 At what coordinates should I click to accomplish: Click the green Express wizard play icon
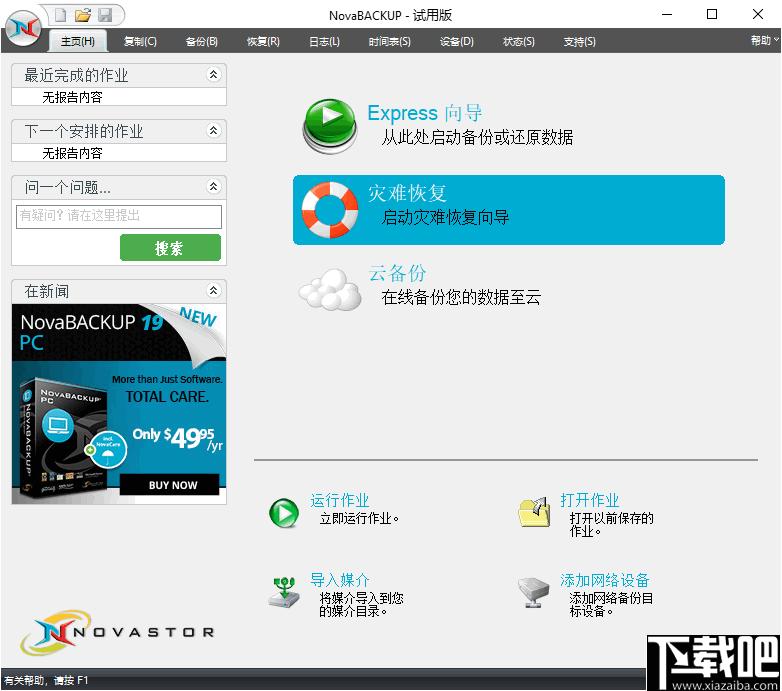click(x=330, y=126)
